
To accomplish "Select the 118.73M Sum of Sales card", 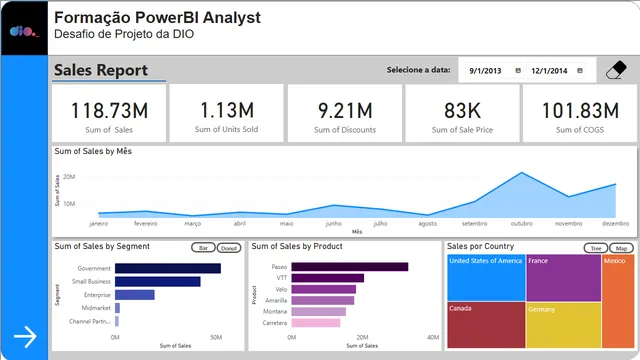I will 109,113.
